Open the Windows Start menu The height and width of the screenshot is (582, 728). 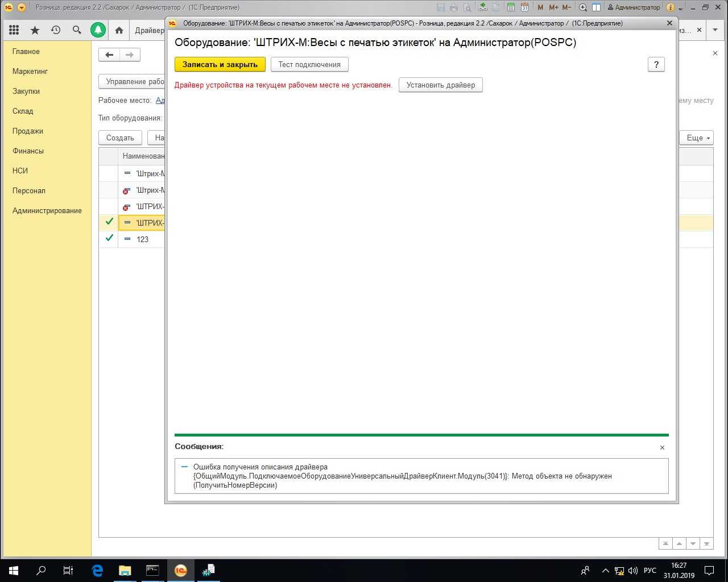tap(14, 571)
